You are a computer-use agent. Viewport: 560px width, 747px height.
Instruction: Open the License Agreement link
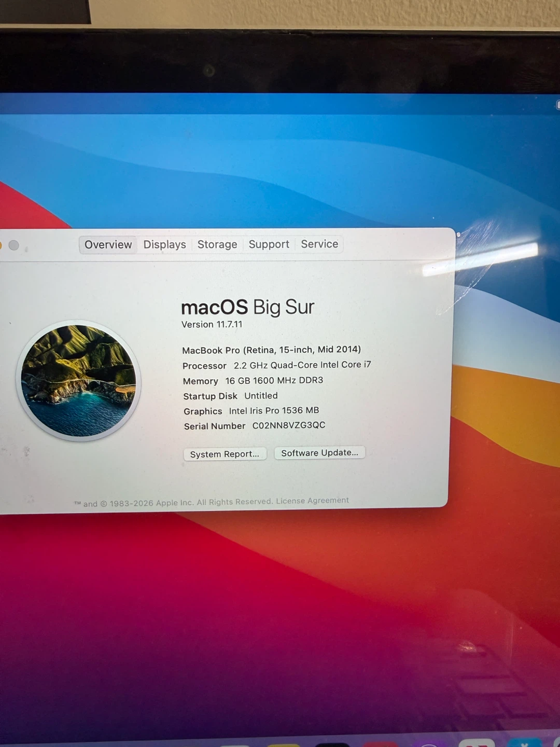(312, 501)
